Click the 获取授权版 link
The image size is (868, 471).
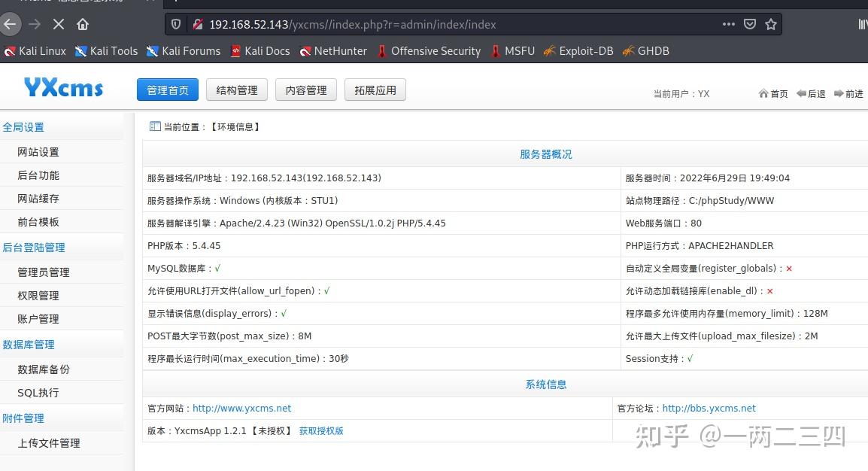click(321, 430)
